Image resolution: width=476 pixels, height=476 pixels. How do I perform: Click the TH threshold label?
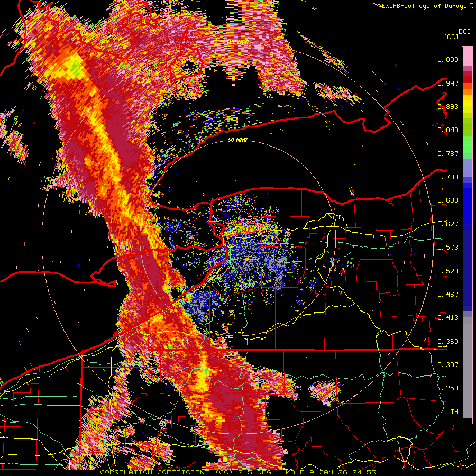tap(454, 411)
